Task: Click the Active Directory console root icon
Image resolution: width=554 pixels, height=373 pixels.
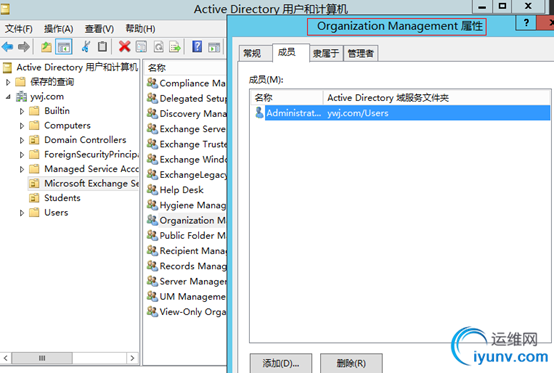Action: click(x=7, y=67)
